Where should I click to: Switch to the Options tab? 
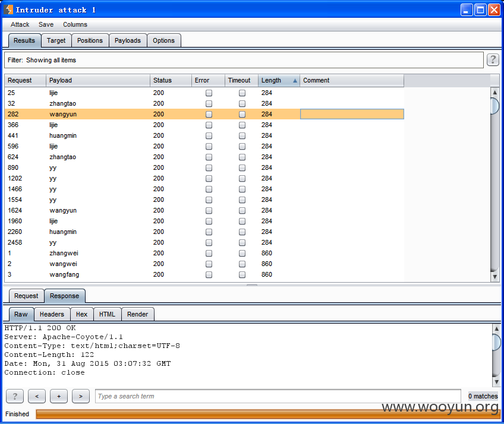coord(163,40)
